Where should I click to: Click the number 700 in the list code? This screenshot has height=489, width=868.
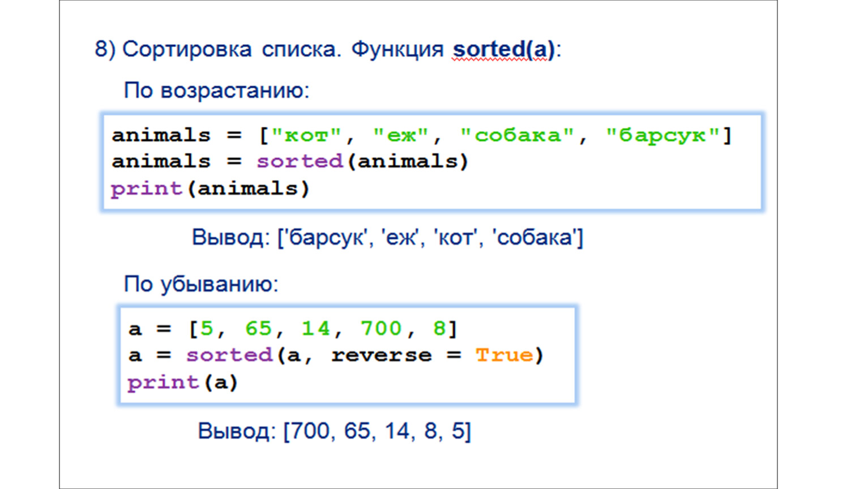pyautogui.click(x=381, y=328)
